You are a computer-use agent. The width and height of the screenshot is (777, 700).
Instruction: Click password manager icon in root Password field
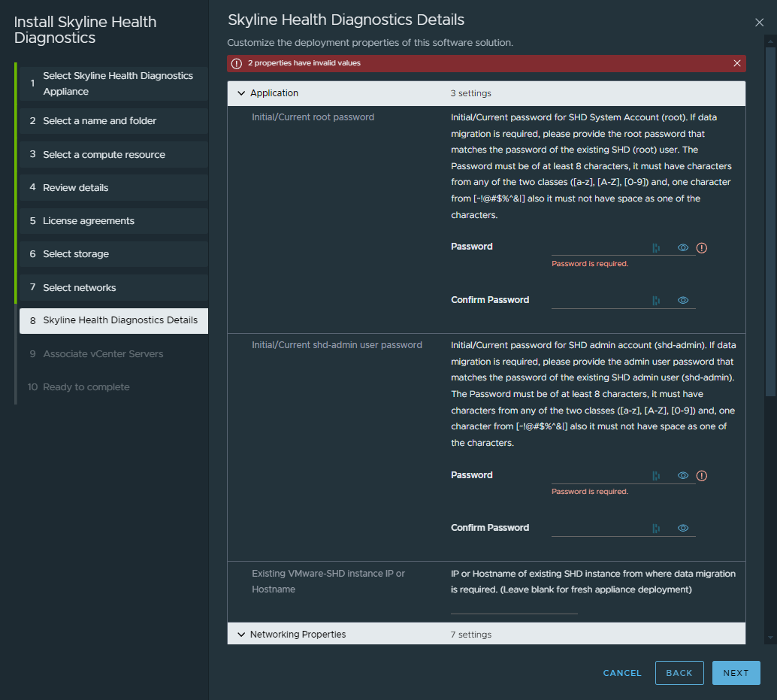click(656, 248)
